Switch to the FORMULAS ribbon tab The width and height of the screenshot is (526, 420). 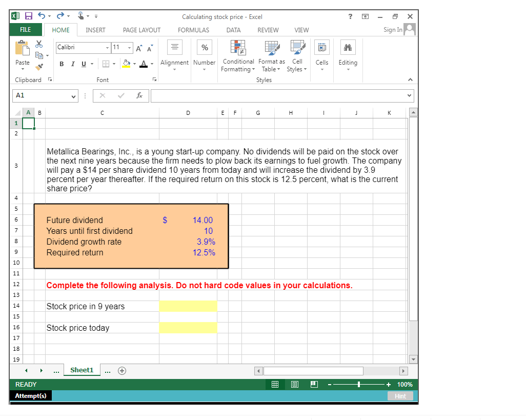[193, 30]
